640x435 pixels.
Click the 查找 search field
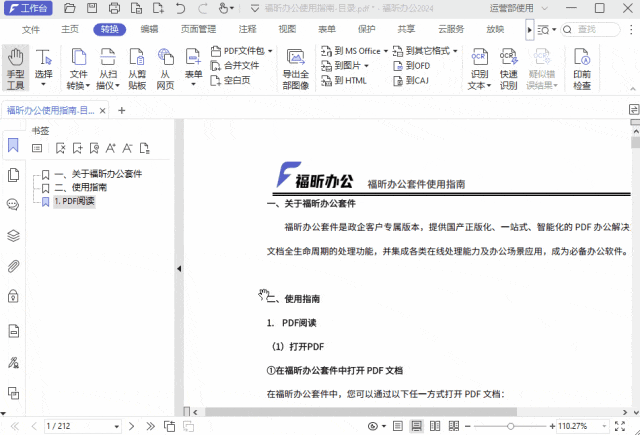click(591, 29)
